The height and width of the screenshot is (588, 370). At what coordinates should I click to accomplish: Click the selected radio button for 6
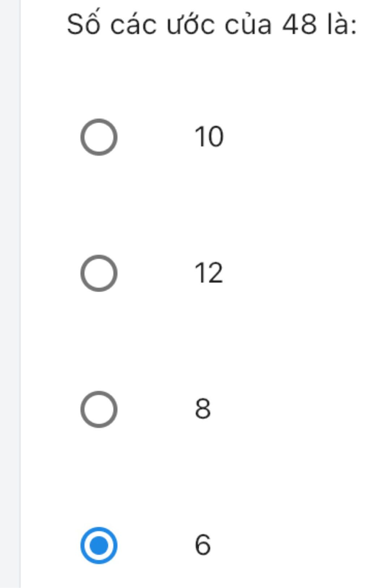[x=99, y=545]
